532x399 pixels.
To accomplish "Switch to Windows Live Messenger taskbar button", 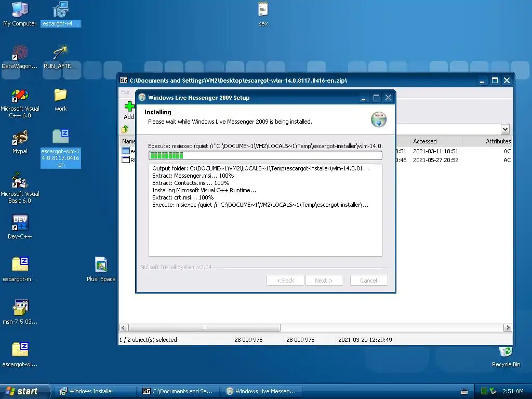I will (x=262, y=391).
